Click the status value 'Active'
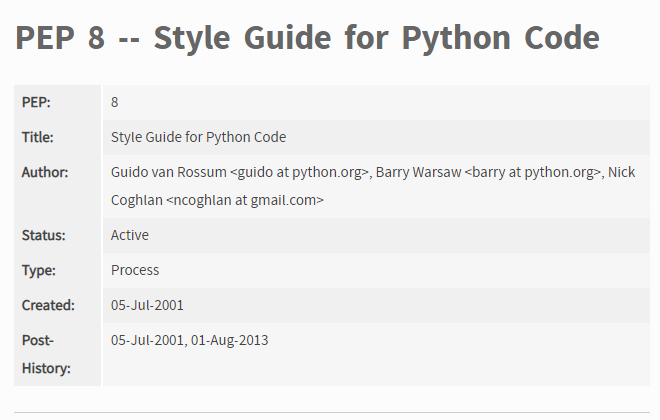The image size is (660, 420). (130, 235)
